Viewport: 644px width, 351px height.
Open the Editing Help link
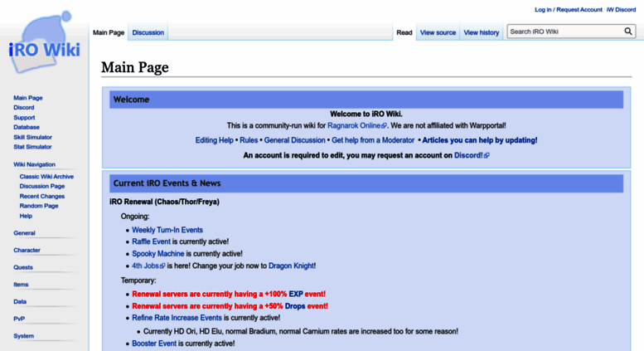coord(215,140)
